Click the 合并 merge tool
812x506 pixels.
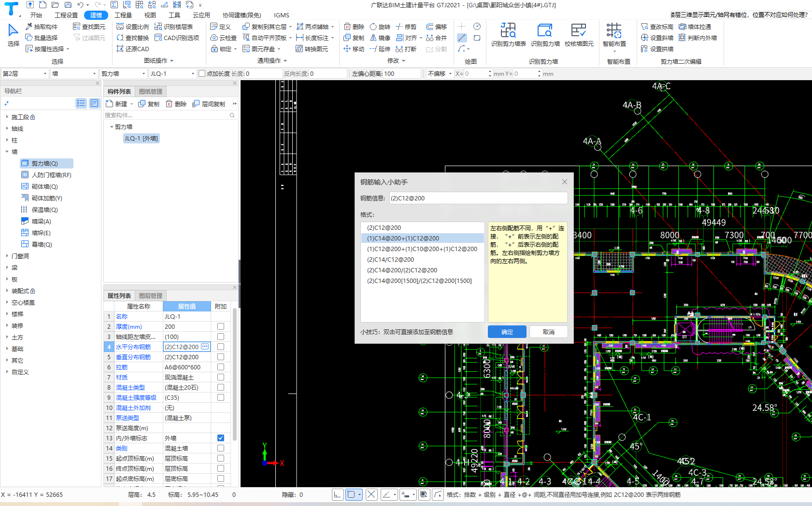point(436,38)
